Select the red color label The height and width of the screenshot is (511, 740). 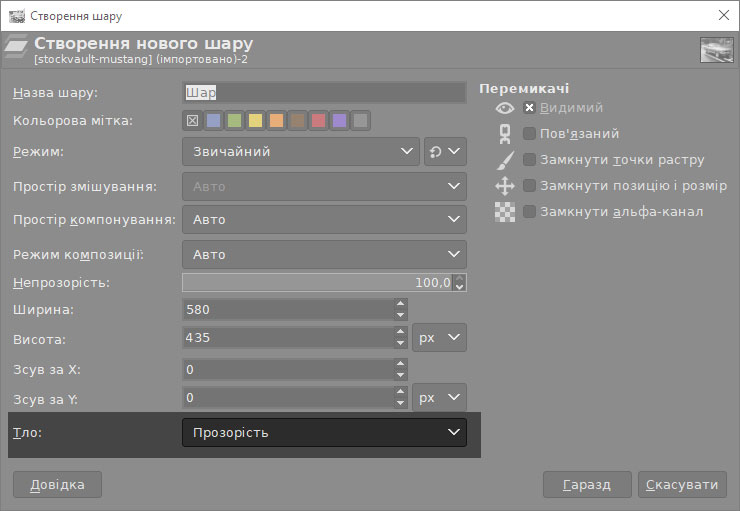[x=319, y=121]
